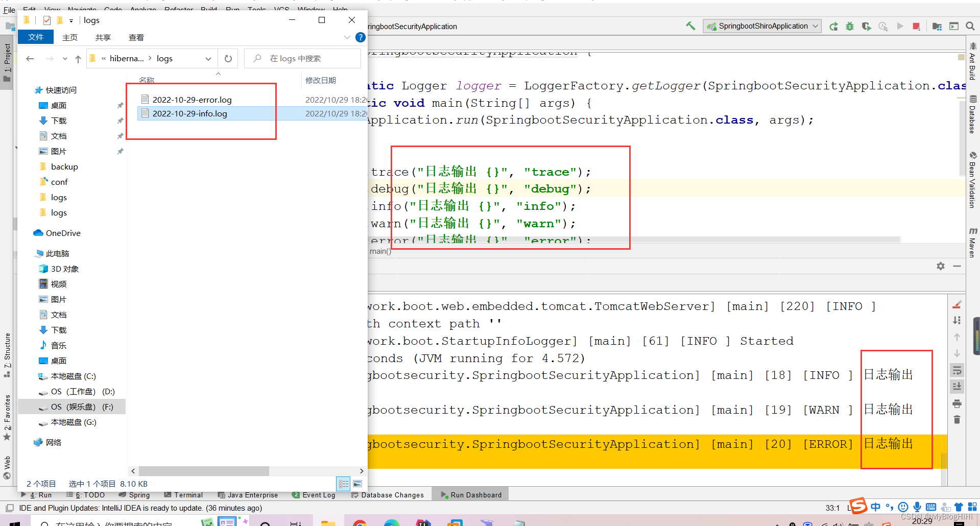Open the 6: TODO tool window tab
This screenshot has height=526, width=980.
click(x=86, y=495)
